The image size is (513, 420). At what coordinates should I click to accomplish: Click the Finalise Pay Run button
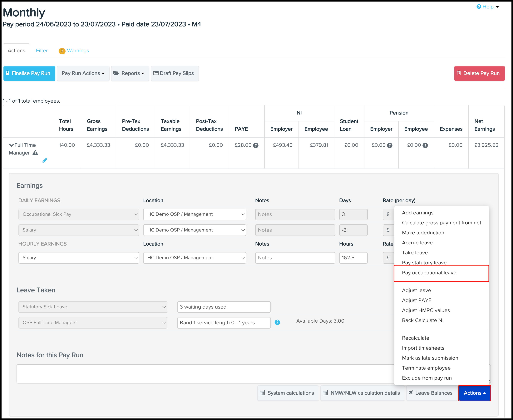[x=29, y=73]
